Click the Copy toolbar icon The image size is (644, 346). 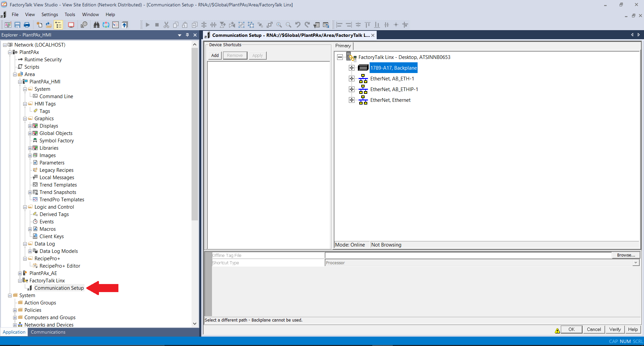coord(176,25)
